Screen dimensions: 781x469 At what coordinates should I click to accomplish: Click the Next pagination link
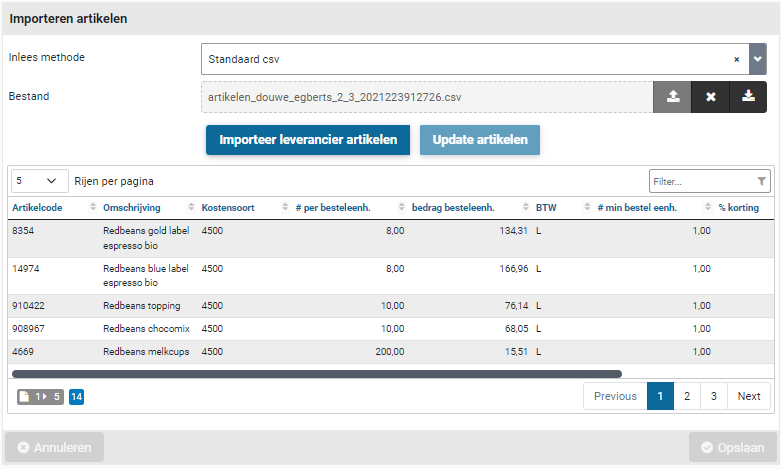[749, 396]
